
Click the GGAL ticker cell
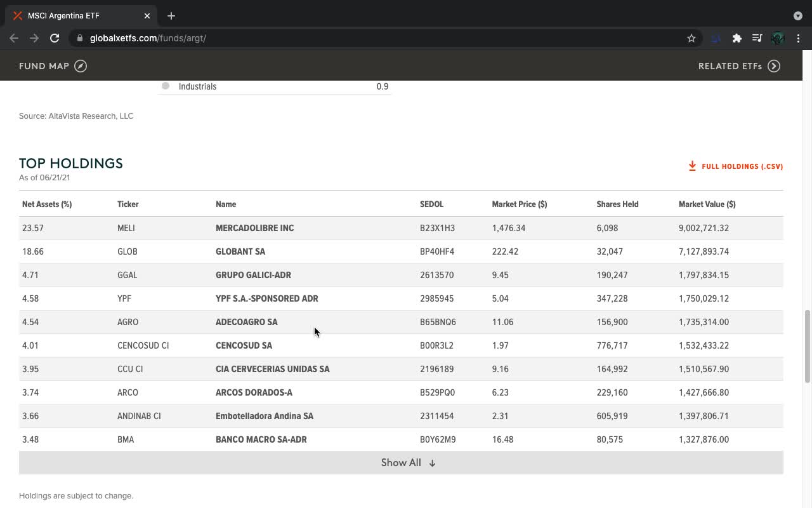tap(128, 275)
